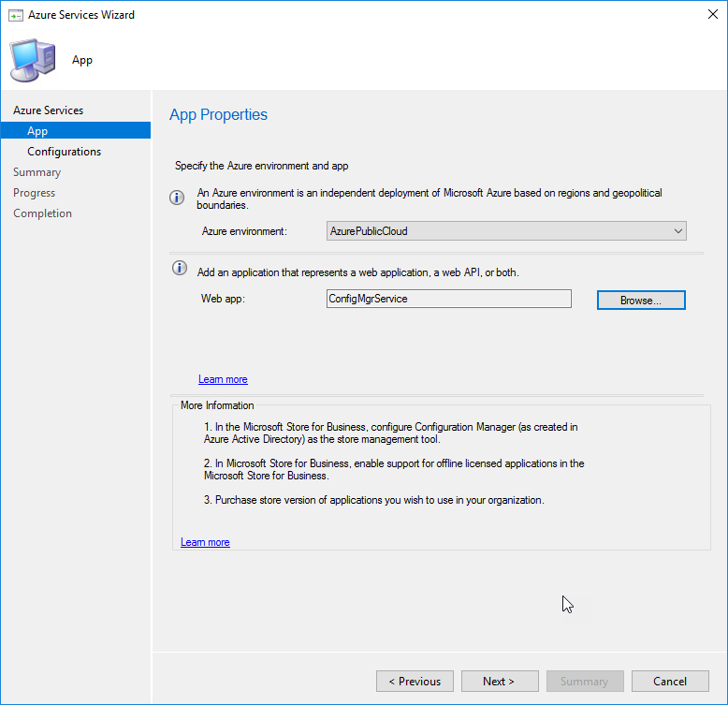Select the Summary step in sidebar
This screenshot has height=705, width=728.
click(37, 172)
